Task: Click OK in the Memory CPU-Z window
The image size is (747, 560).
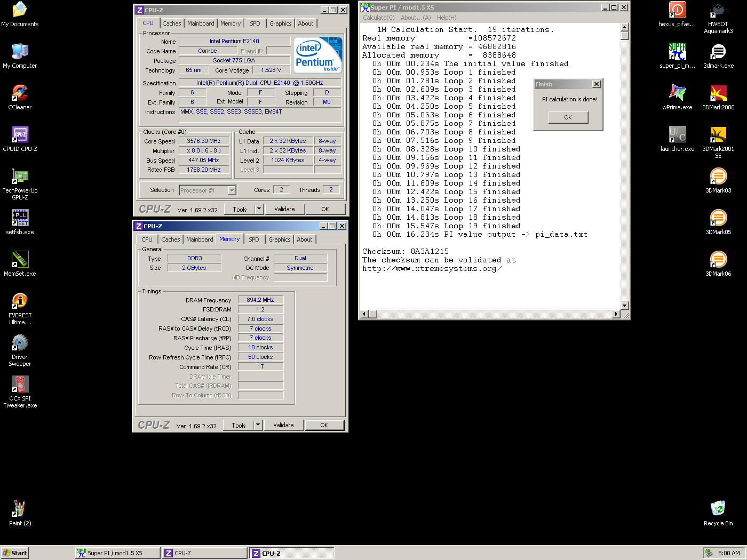Action: 324,425
